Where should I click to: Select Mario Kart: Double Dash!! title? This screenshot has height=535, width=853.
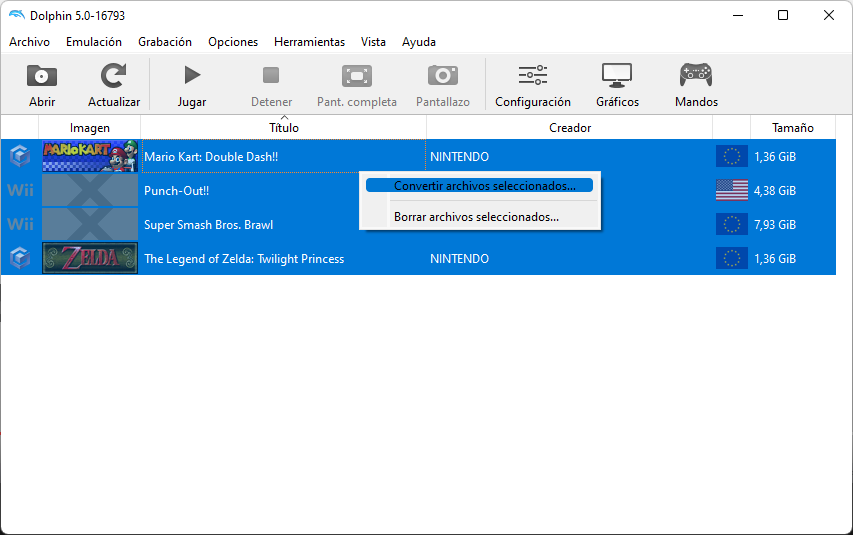[x=211, y=157]
